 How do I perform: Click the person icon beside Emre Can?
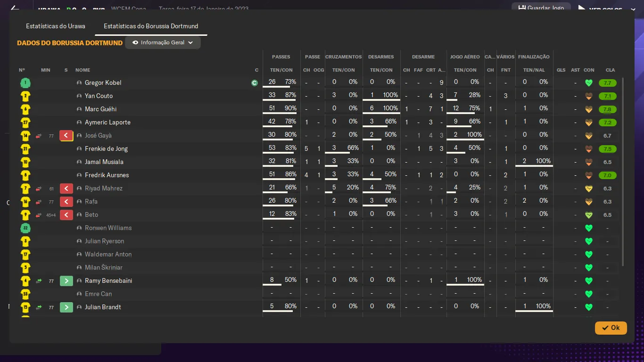click(x=79, y=294)
